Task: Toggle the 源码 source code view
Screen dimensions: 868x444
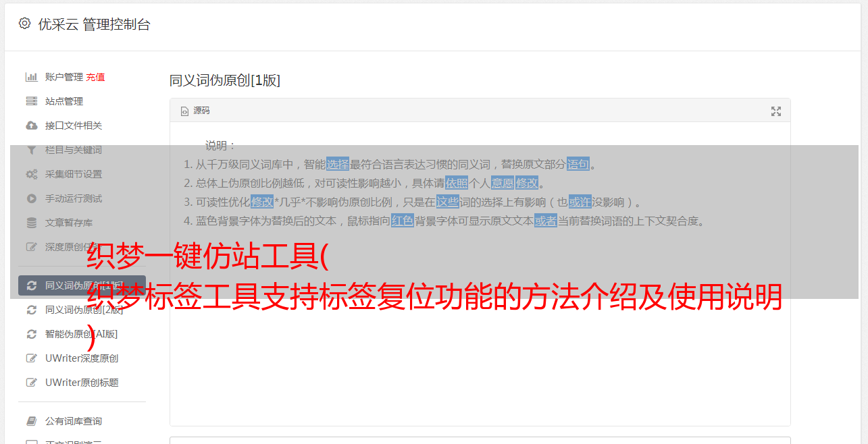Action: (x=195, y=111)
